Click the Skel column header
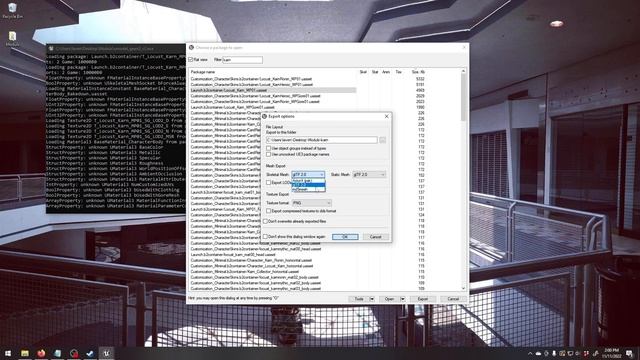This screenshot has height=360, width=640. point(363,72)
